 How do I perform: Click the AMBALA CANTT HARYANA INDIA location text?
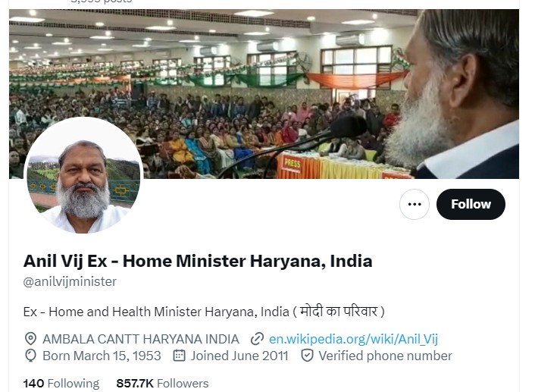pos(141,339)
